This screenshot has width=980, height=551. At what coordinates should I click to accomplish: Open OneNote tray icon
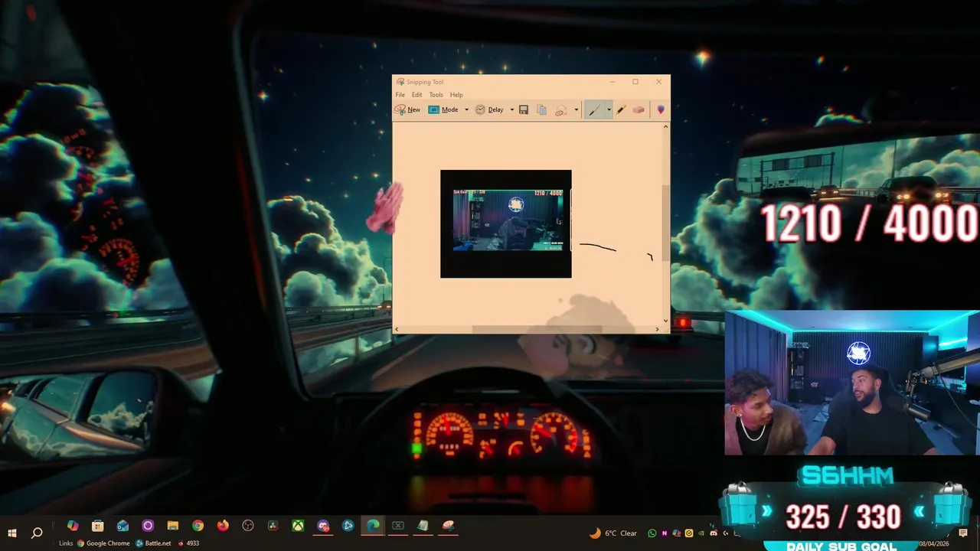coord(665,533)
